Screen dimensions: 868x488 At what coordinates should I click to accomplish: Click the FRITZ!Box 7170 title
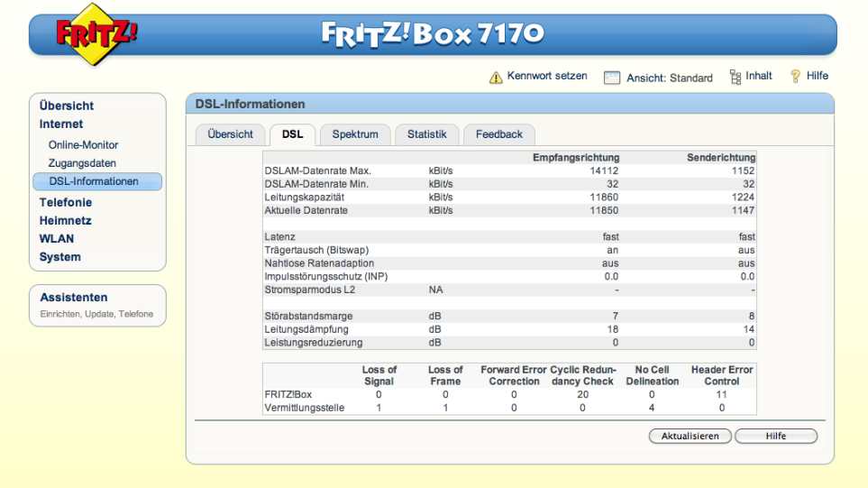(x=433, y=34)
